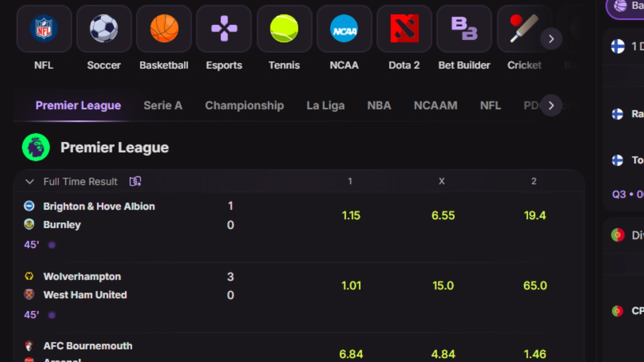Select draw odds 15.0 for Wolverhampton match
This screenshot has width=644, height=362.
pos(443,286)
